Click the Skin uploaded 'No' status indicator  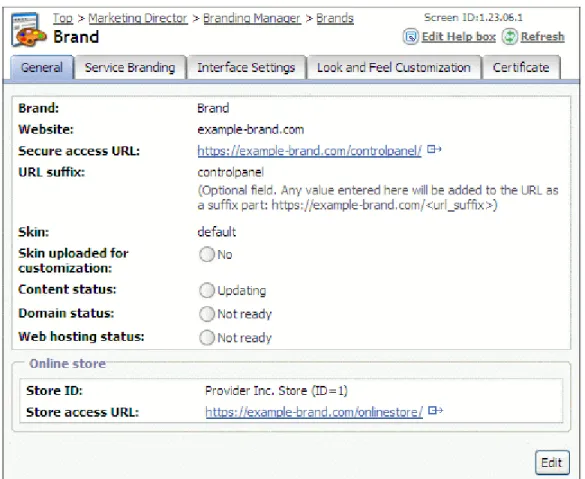click(207, 254)
